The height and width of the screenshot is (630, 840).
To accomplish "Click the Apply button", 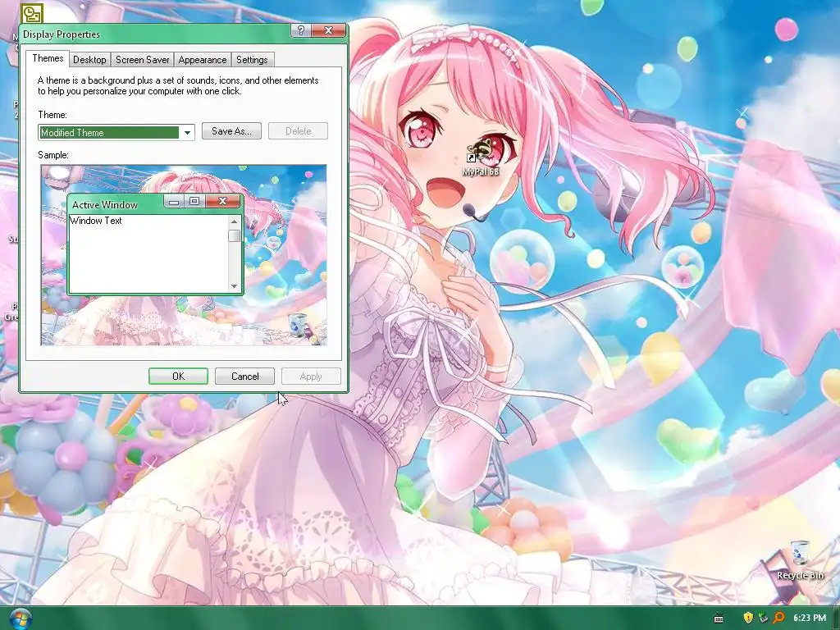I will click(x=311, y=376).
